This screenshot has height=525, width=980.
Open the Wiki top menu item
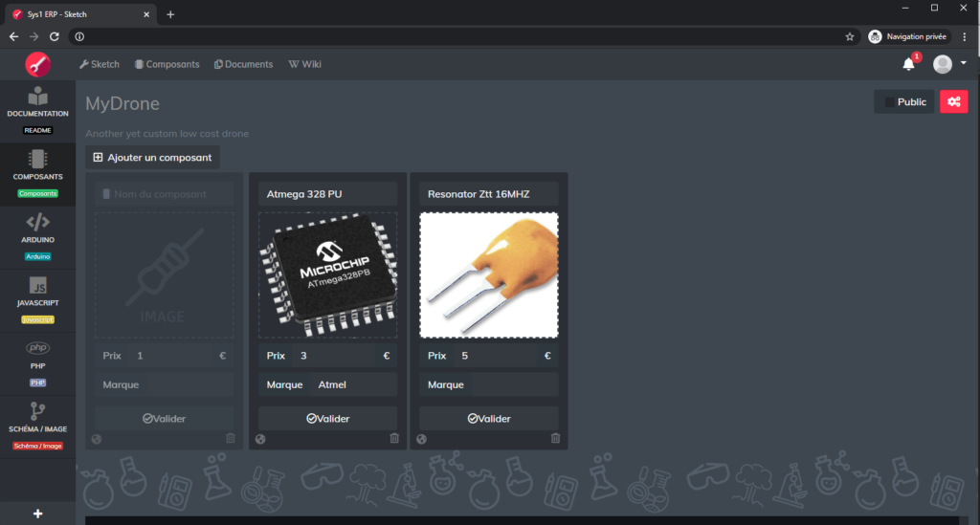(304, 64)
